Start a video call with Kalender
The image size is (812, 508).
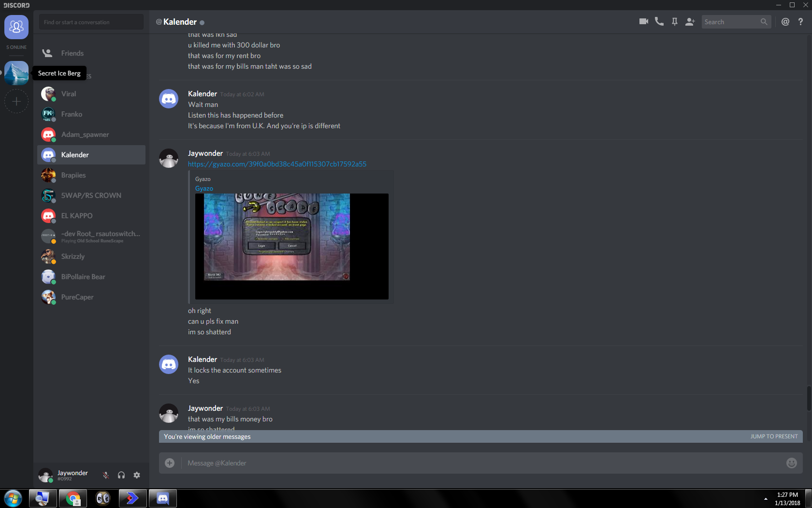coord(643,22)
